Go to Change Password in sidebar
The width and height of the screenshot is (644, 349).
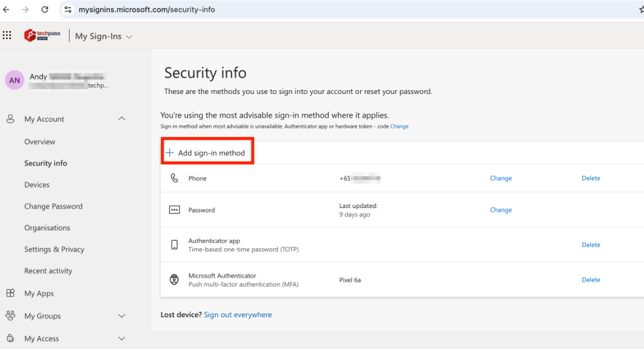click(53, 206)
